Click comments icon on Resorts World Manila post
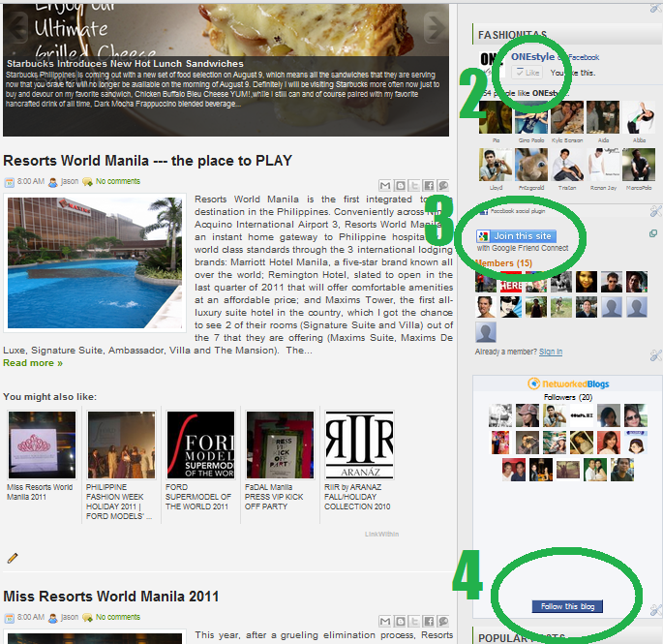 (x=87, y=182)
